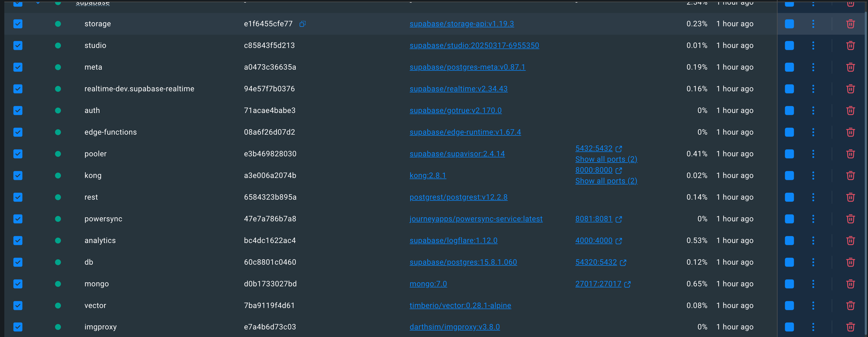868x337 pixels.
Task: Stop the powersync container
Action: [x=789, y=219]
